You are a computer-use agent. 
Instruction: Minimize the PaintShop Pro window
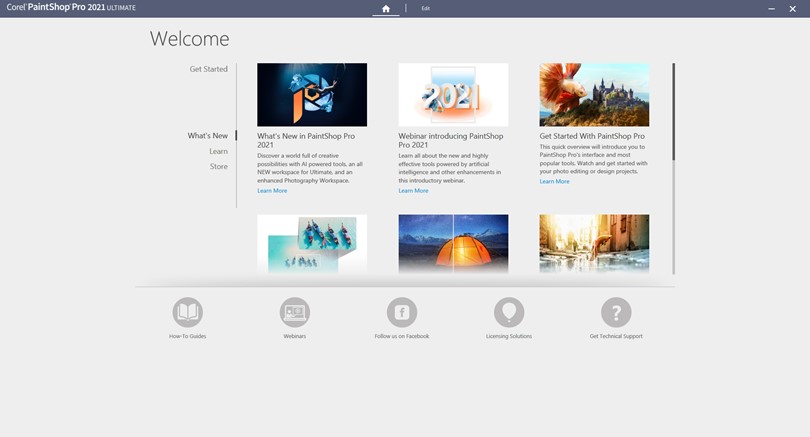pos(771,9)
